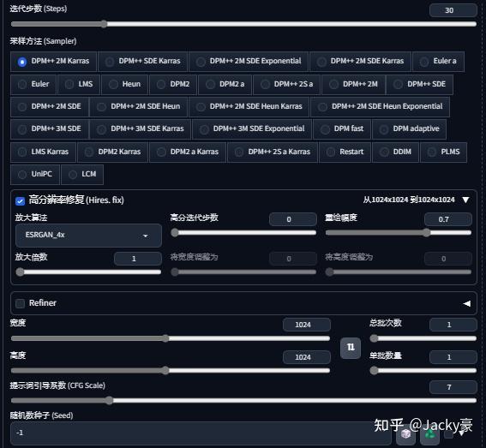Collapse the Hires. fix section triangle
Image resolution: width=486 pixels, height=448 pixels.
click(465, 200)
